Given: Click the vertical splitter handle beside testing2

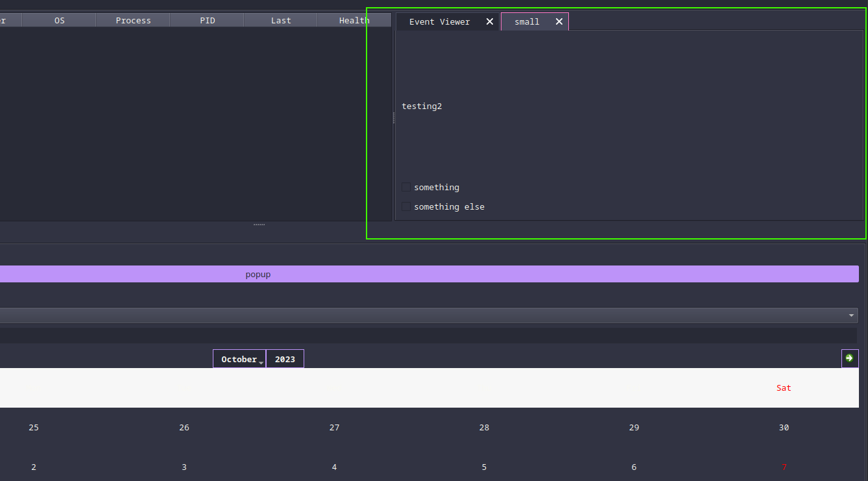Looking at the screenshot, I should coord(394,118).
